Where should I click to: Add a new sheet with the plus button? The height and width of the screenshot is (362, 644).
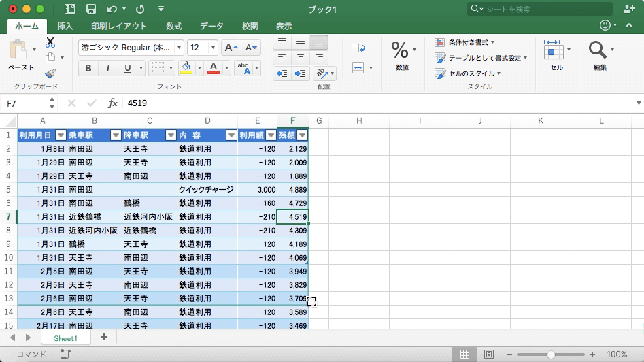[104, 338]
